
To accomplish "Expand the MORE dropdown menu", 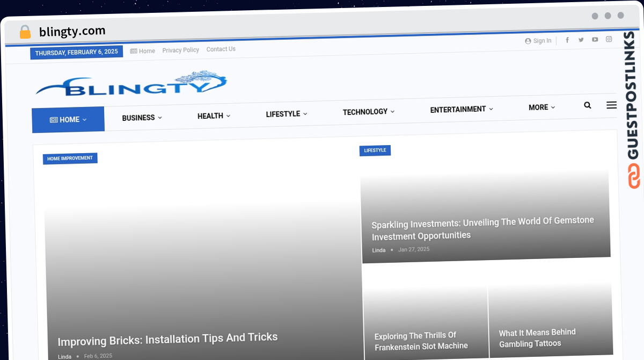I will pos(541,107).
